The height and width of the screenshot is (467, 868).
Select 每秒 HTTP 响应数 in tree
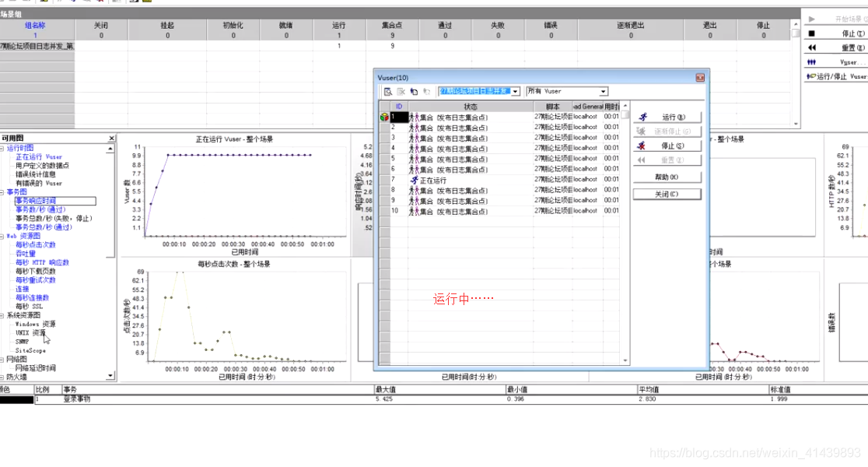pos(42,262)
